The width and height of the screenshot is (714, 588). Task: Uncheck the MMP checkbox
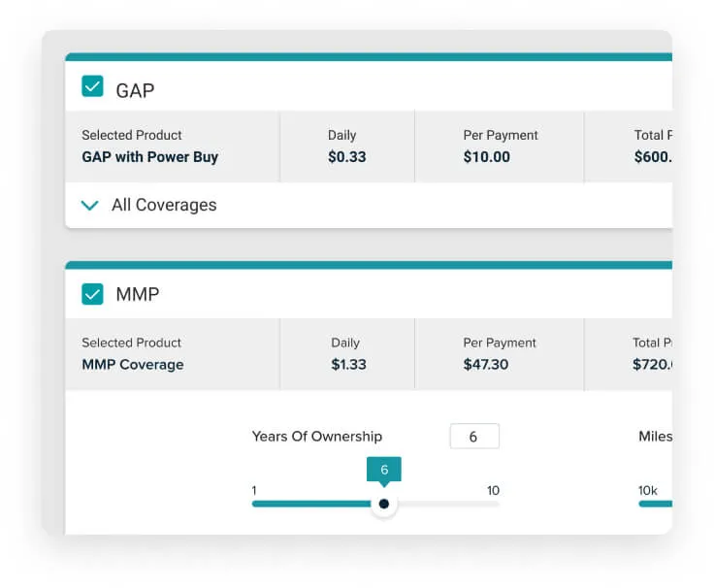point(93,293)
